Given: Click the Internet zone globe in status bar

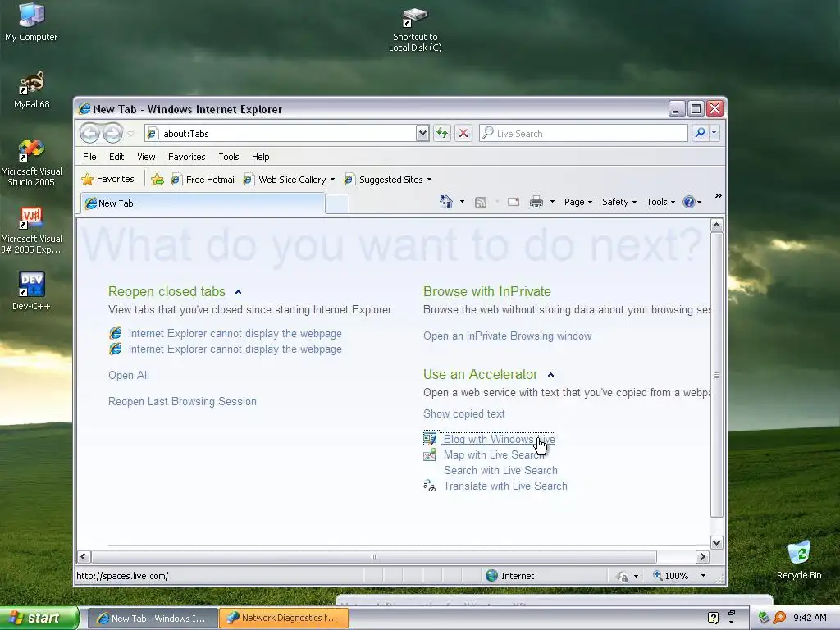Looking at the screenshot, I should (x=492, y=576).
